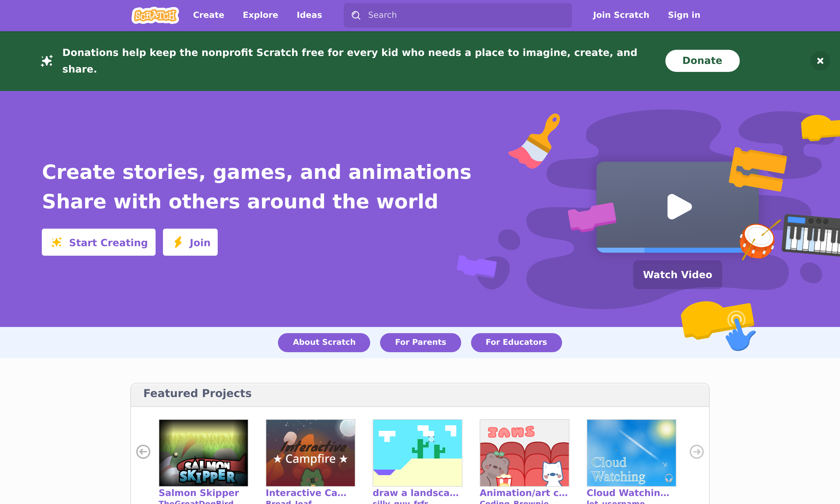The image size is (840, 504).
Task: Click the Watch Video button
Action: click(x=677, y=275)
